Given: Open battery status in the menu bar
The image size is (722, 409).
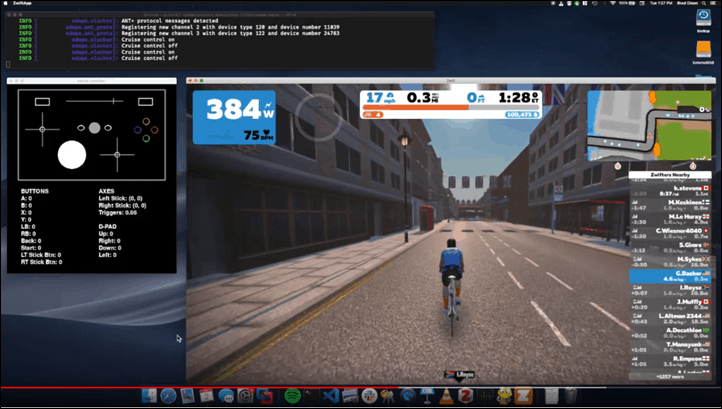Looking at the screenshot, I should coord(627,3).
